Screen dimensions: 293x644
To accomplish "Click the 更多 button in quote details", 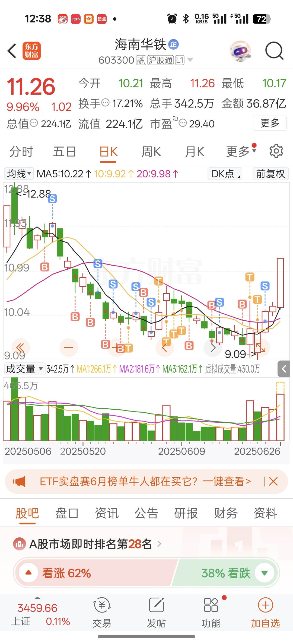I will [x=270, y=123].
